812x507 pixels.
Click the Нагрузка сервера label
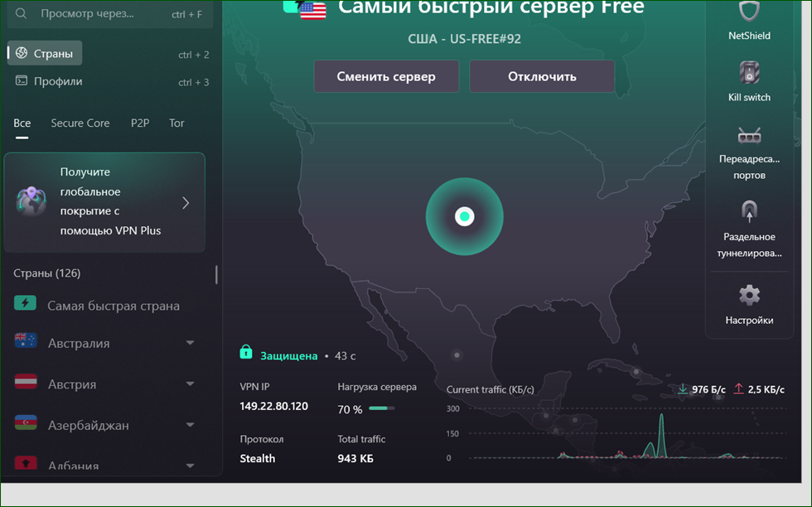click(x=377, y=387)
